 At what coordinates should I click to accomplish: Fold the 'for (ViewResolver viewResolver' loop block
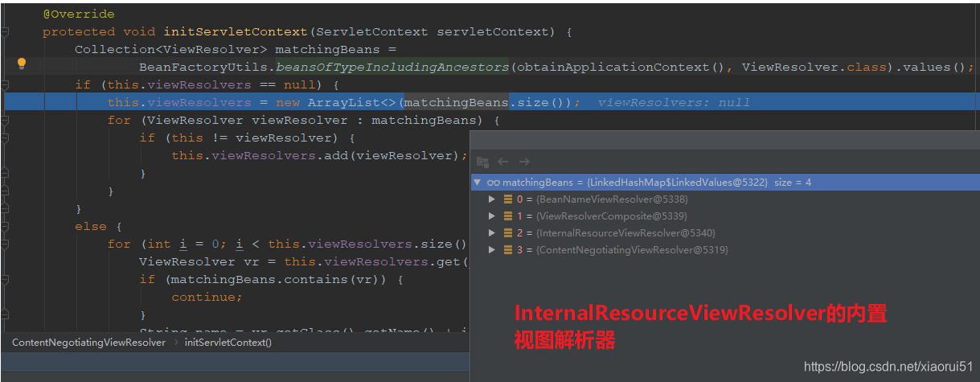(5, 121)
